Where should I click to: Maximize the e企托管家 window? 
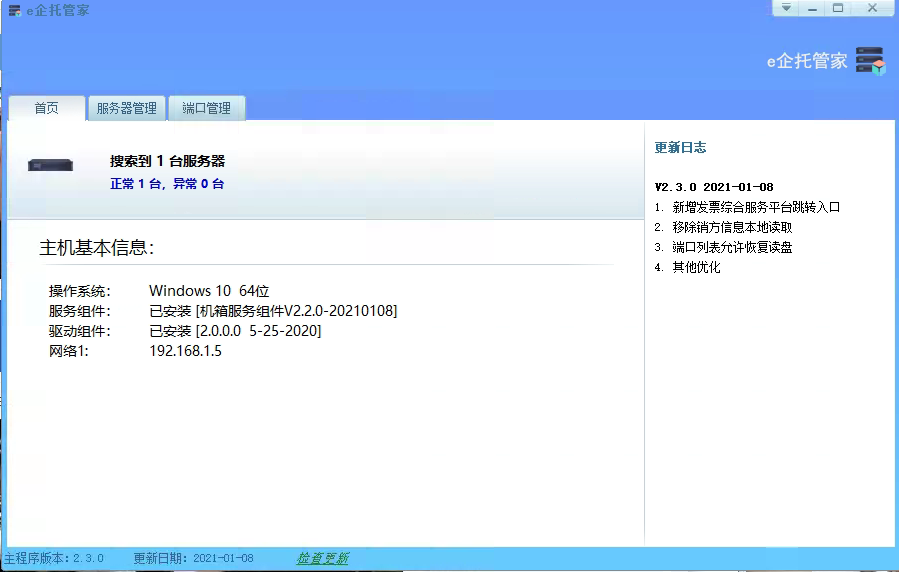tap(838, 8)
